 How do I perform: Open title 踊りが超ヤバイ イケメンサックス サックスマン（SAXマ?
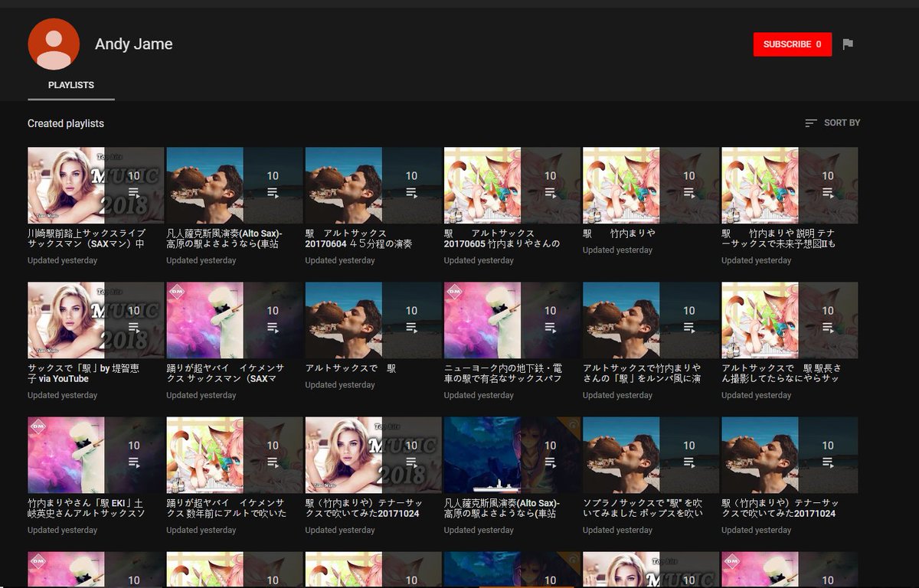224,373
